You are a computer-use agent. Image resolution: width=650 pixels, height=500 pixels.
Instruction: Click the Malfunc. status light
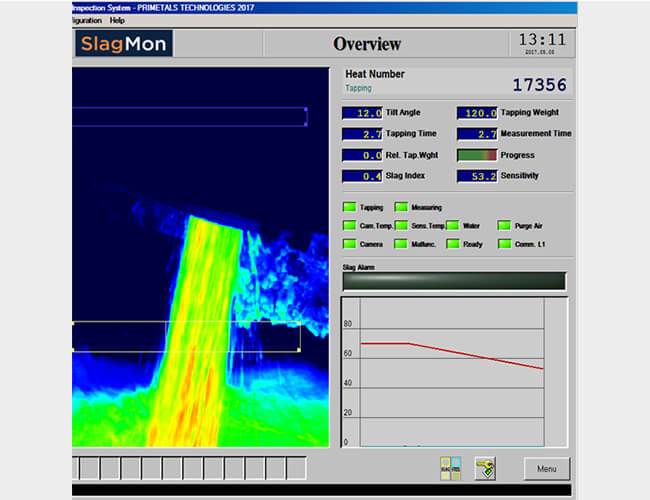point(401,244)
